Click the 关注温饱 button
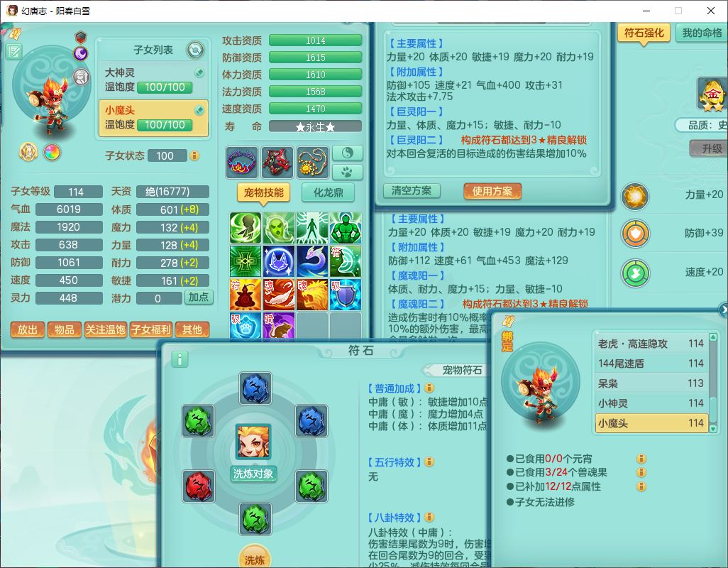The height and width of the screenshot is (568, 728). [105, 329]
